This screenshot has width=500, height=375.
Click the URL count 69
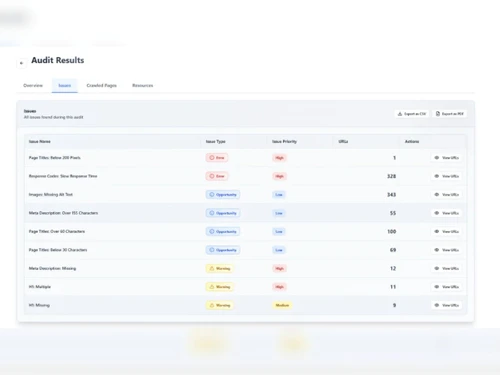click(x=393, y=250)
